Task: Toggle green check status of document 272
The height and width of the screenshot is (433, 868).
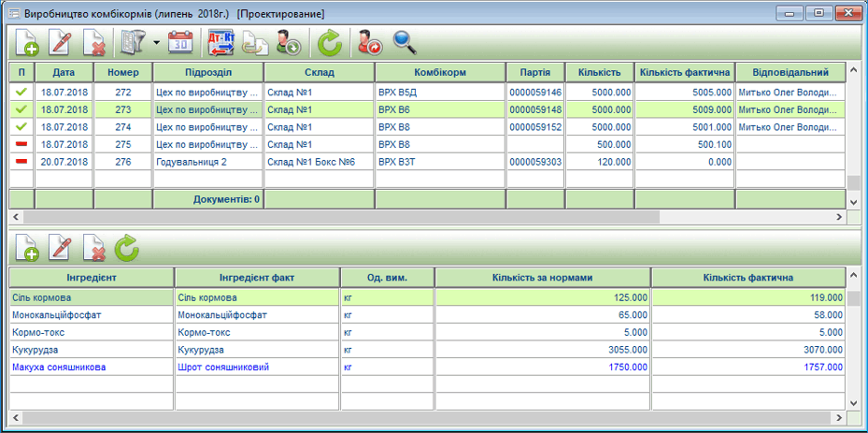Action: coord(21,93)
